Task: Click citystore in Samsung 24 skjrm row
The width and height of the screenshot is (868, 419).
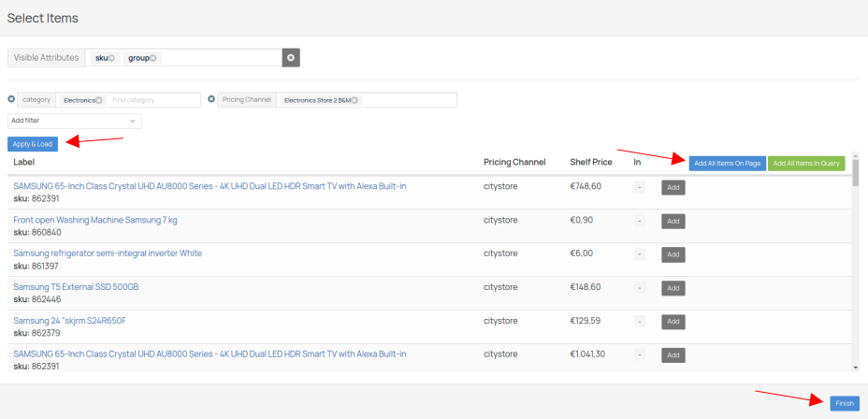Action: coord(500,321)
